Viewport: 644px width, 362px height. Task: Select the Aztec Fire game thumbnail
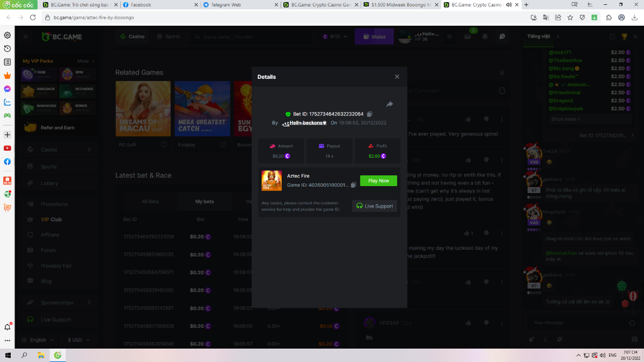pos(272,181)
